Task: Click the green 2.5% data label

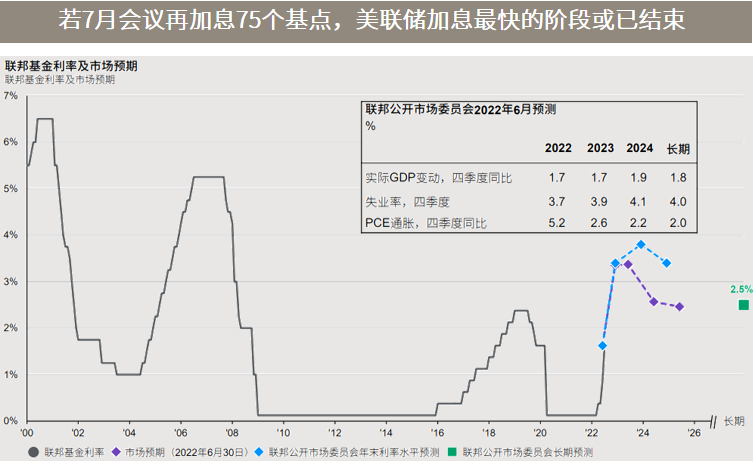Action: coord(741,289)
